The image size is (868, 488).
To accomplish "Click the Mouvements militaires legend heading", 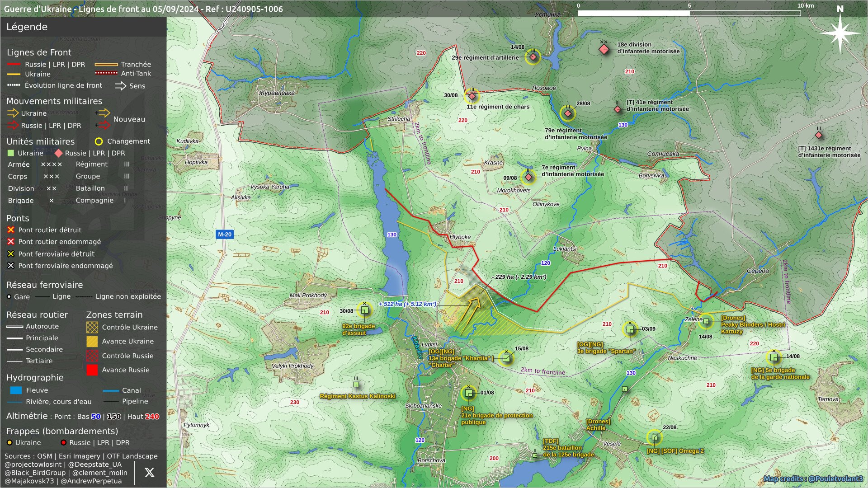I will point(54,101).
